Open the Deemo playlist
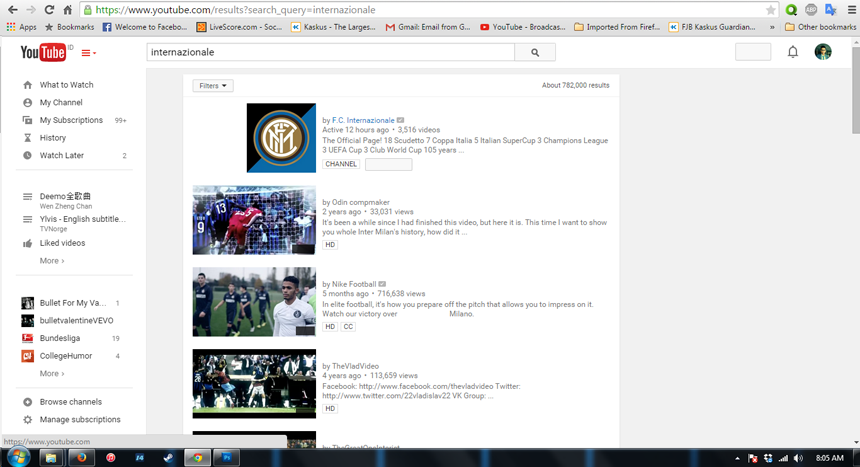 pos(65,196)
